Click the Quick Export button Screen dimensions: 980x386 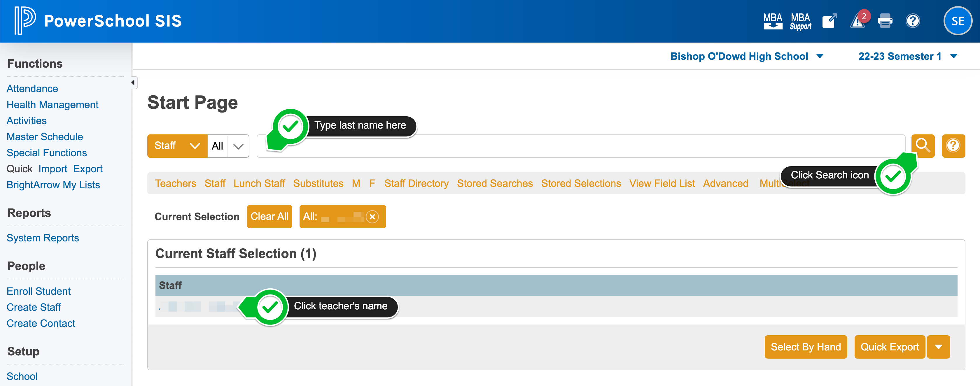pyautogui.click(x=890, y=347)
